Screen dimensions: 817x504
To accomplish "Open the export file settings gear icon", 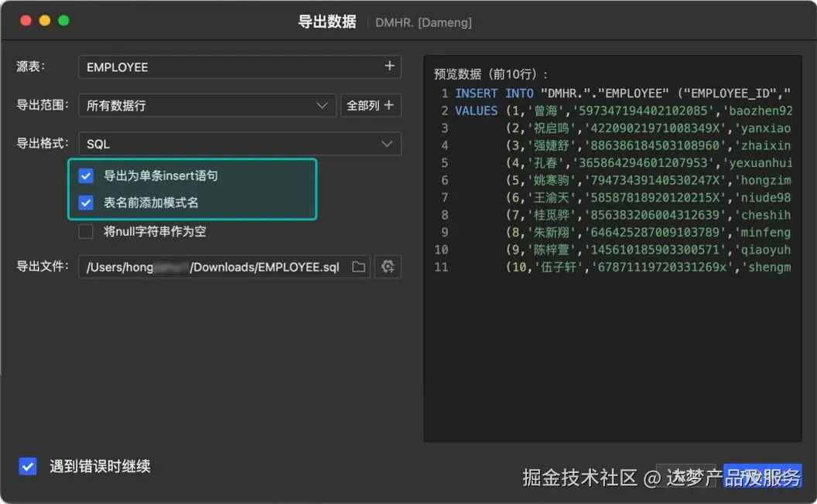I will coord(388,267).
